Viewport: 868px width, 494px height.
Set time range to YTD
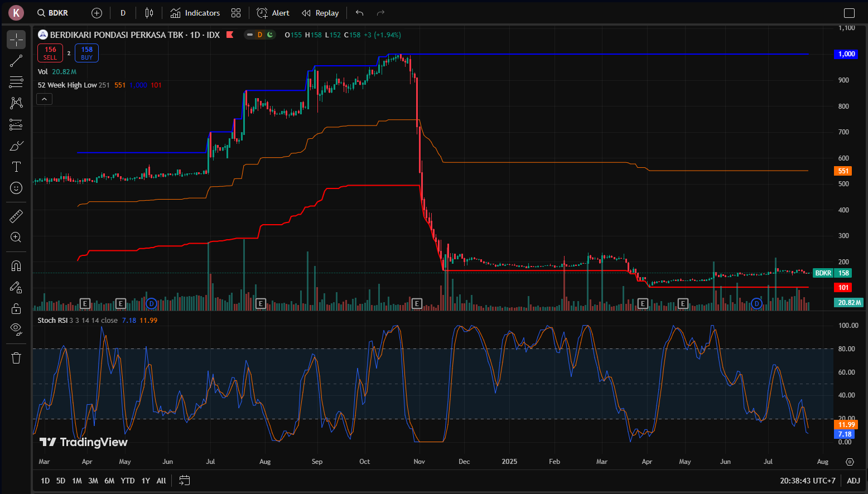[128, 481]
